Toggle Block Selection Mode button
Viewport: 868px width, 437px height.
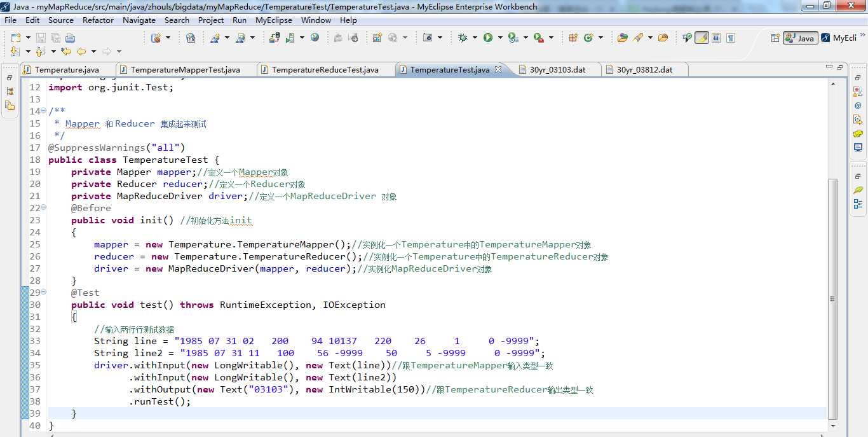tap(716, 38)
